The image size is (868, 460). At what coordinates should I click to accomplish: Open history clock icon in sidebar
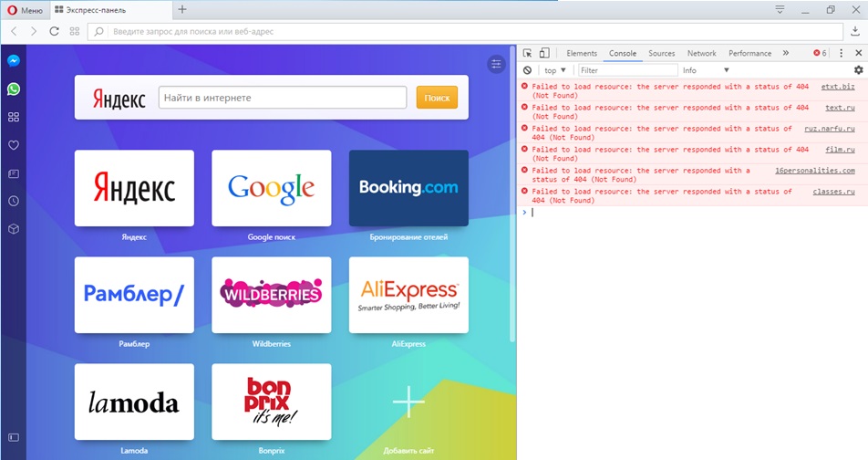14,201
